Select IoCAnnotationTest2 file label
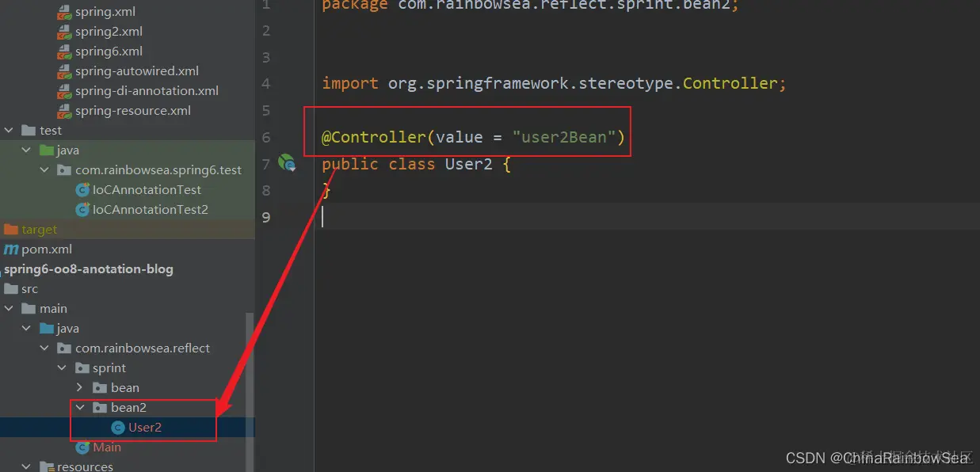Viewport: 980px width, 472px height. click(151, 210)
